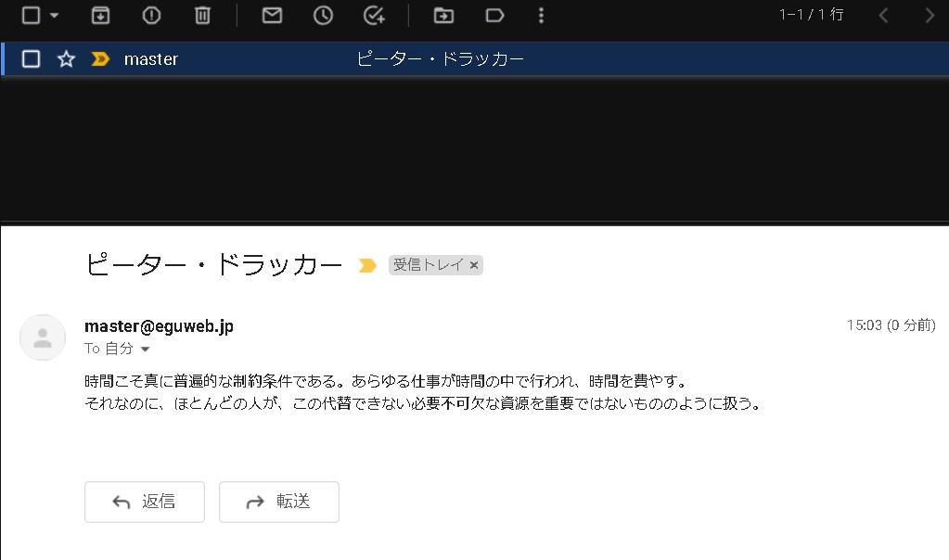949x560 pixels.
Task: Click second body line starting それなのに
Action: click(x=423, y=403)
